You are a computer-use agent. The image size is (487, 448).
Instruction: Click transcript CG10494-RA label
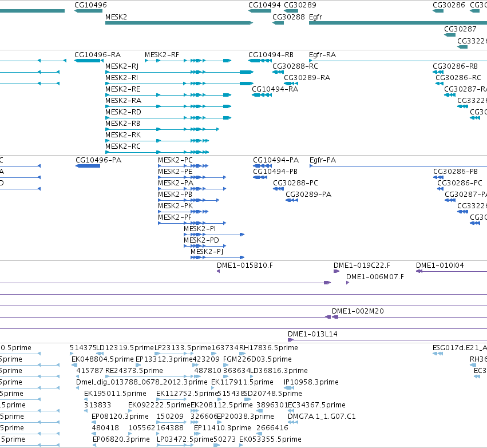pos(275,89)
